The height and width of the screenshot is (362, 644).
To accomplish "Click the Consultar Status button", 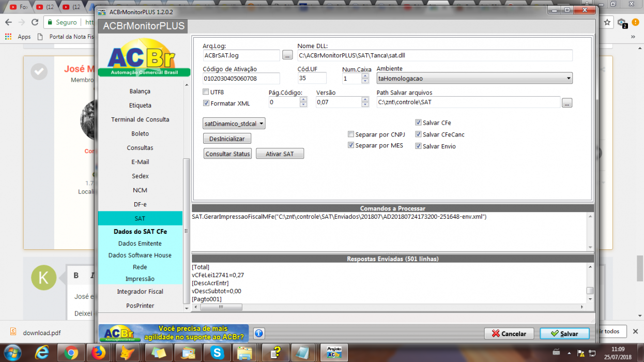I will click(x=227, y=154).
